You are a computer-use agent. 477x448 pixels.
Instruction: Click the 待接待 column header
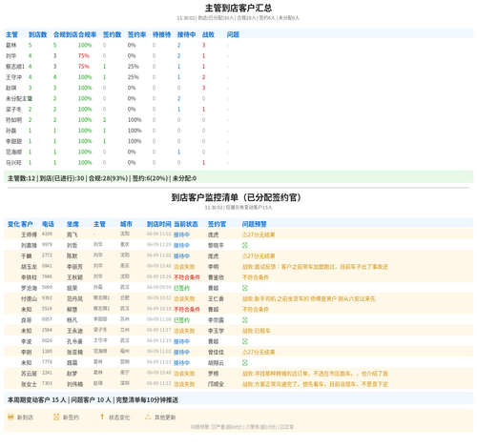[162, 34]
